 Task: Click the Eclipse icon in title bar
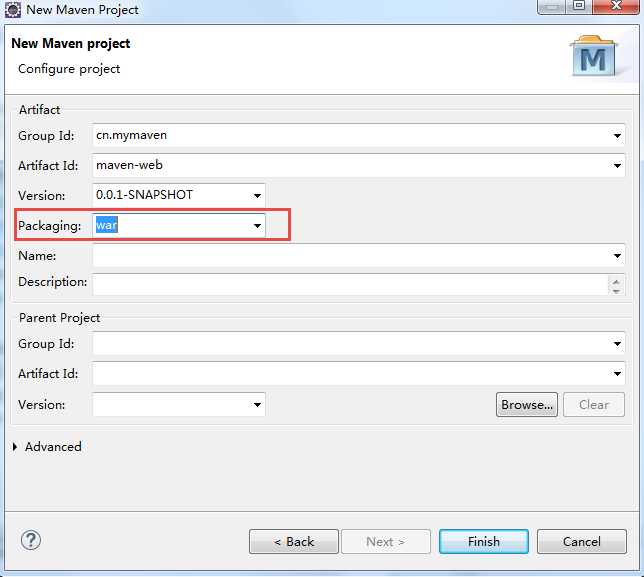point(12,9)
